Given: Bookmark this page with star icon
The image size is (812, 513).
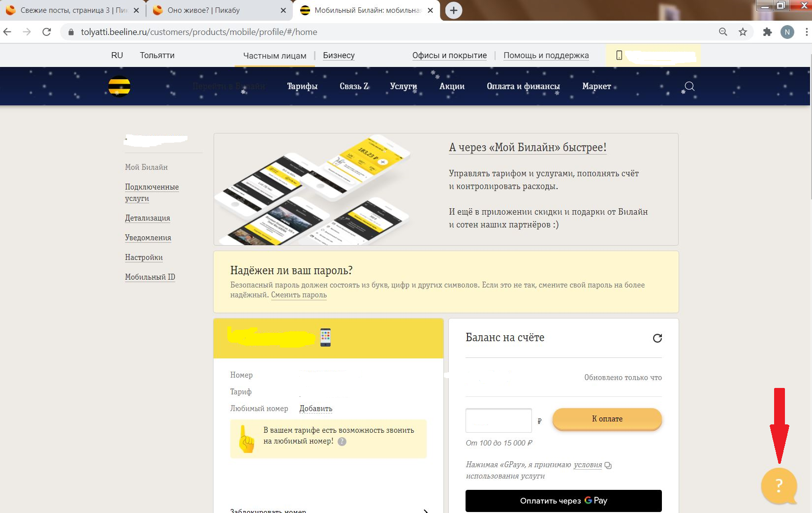Looking at the screenshot, I should [743, 32].
